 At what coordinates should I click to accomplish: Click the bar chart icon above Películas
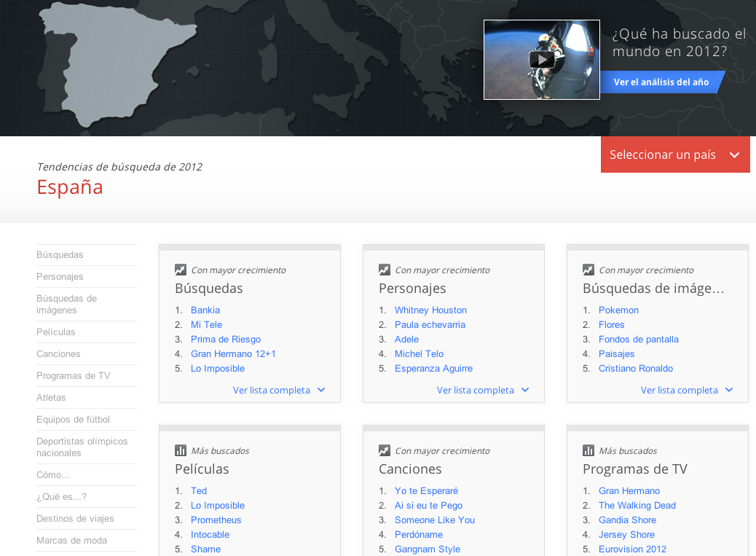(181, 450)
